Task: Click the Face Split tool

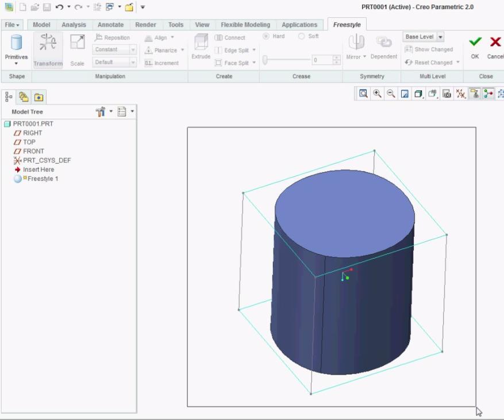Action: coord(232,63)
